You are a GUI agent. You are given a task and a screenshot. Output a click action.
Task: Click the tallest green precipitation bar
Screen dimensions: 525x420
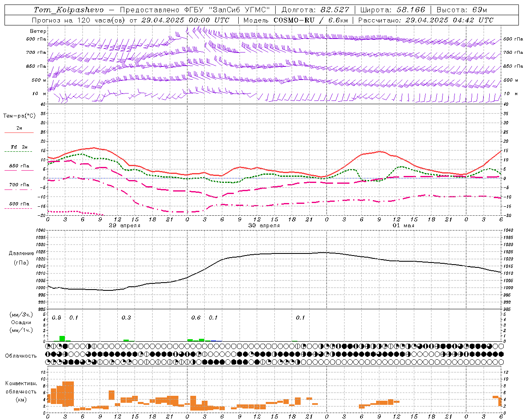point(62,339)
